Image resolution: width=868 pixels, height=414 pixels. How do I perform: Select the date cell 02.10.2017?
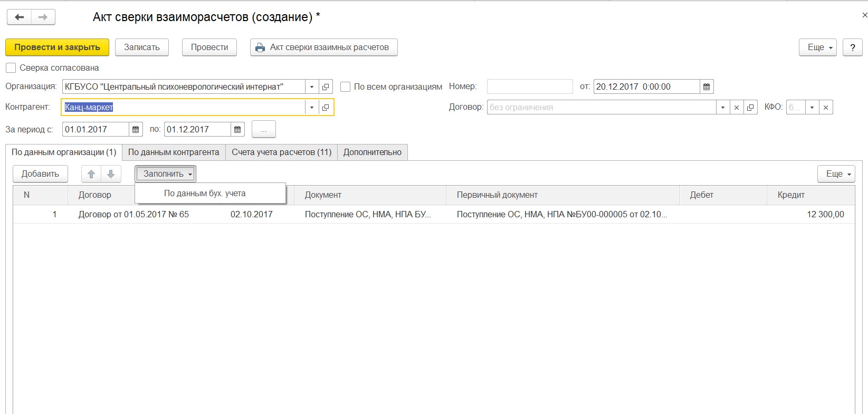257,215
